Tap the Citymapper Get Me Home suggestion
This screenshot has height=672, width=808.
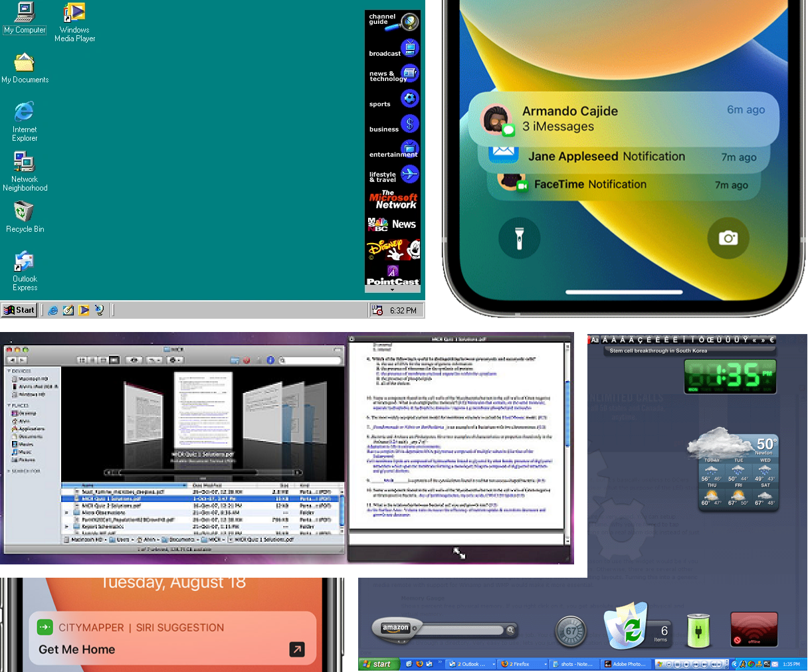[173, 638]
